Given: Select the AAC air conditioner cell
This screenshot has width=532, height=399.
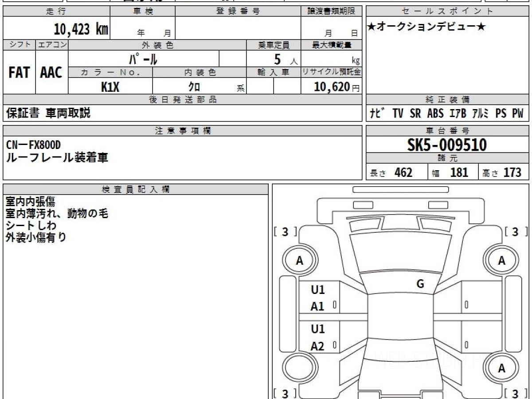Looking at the screenshot, I should pyautogui.click(x=51, y=73).
